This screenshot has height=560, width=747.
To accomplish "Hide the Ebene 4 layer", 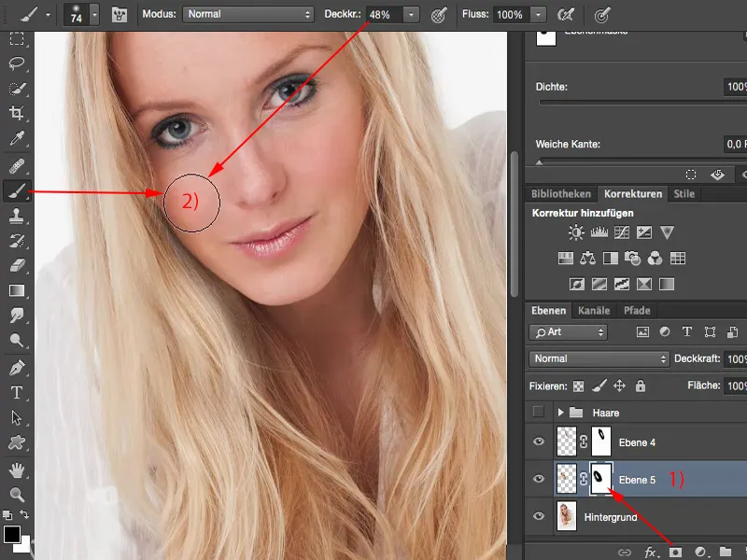I will 539,441.
